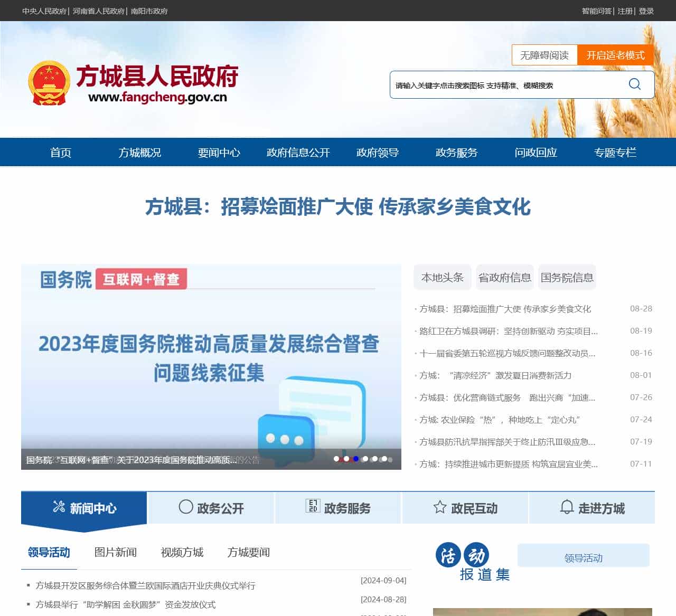The image size is (676, 616).
Task: Click the carousel caption 国务院“互联网+督查”
Action: [132, 460]
